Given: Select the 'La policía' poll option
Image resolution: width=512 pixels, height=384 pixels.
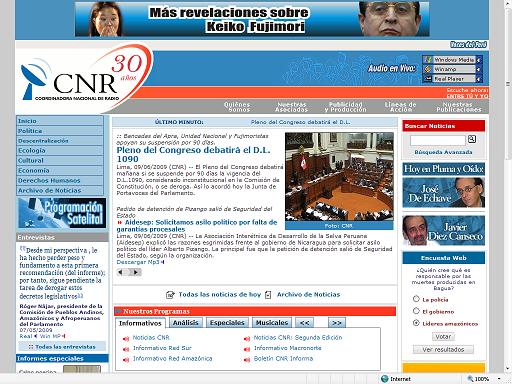Looking at the screenshot, I should (416, 299).
